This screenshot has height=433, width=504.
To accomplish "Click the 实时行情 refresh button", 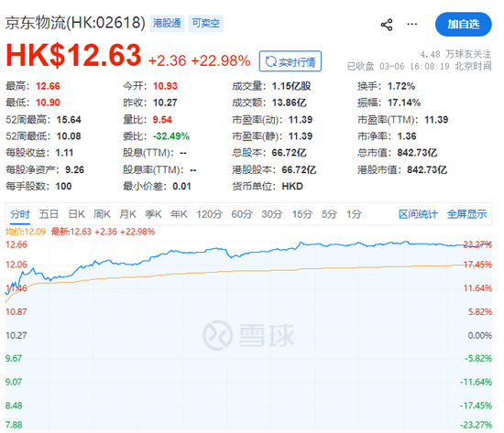I will [x=290, y=61].
